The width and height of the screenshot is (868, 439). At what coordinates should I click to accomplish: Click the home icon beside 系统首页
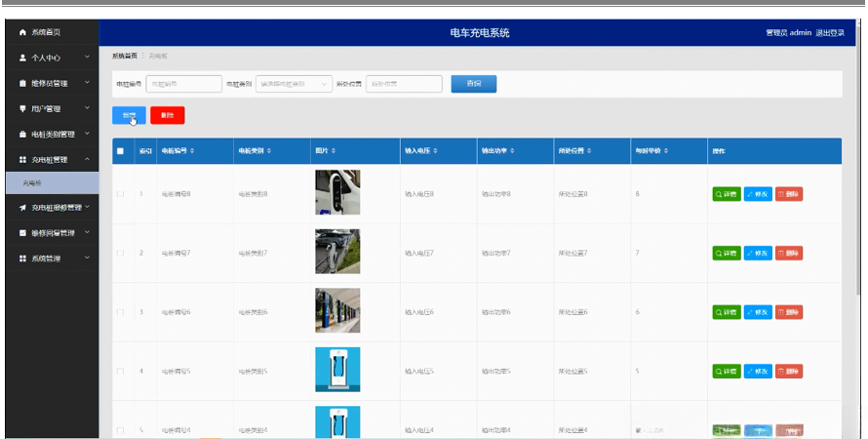pos(22,32)
